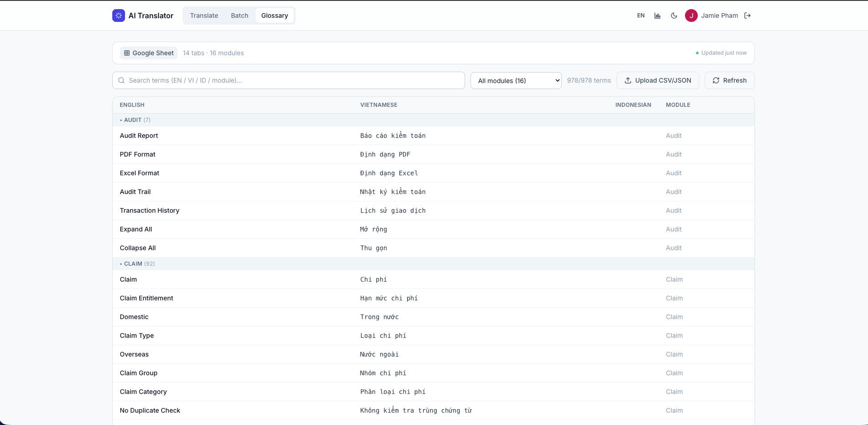Click the Claim Category term
The width and height of the screenshot is (868, 425).
[143, 392]
